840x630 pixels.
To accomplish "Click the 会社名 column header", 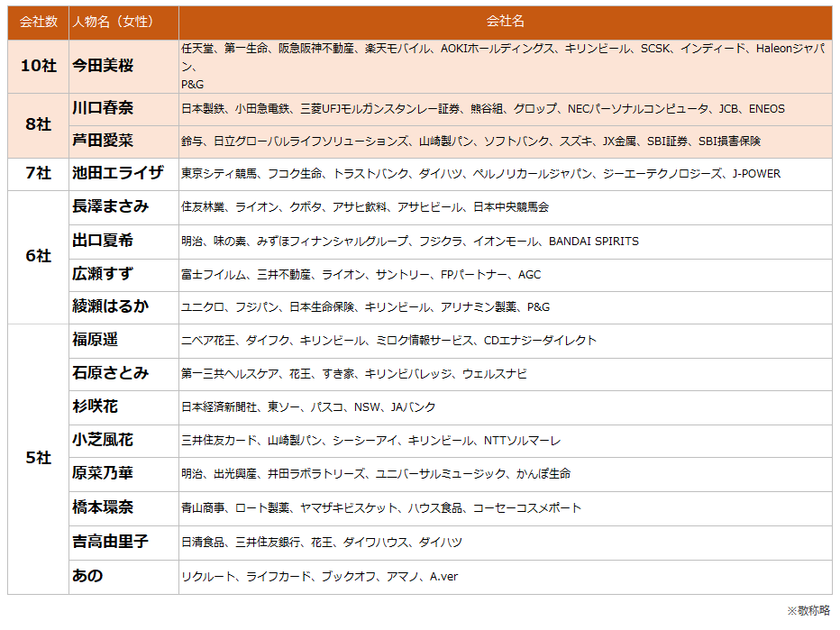I will pyautogui.click(x=505, y=22).
